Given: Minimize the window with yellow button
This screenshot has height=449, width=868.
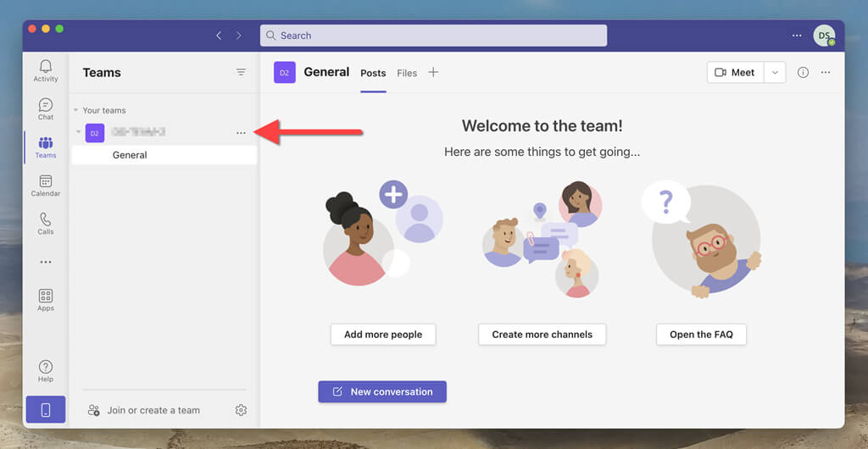Looking at the screenshot, I should point(46,29).
